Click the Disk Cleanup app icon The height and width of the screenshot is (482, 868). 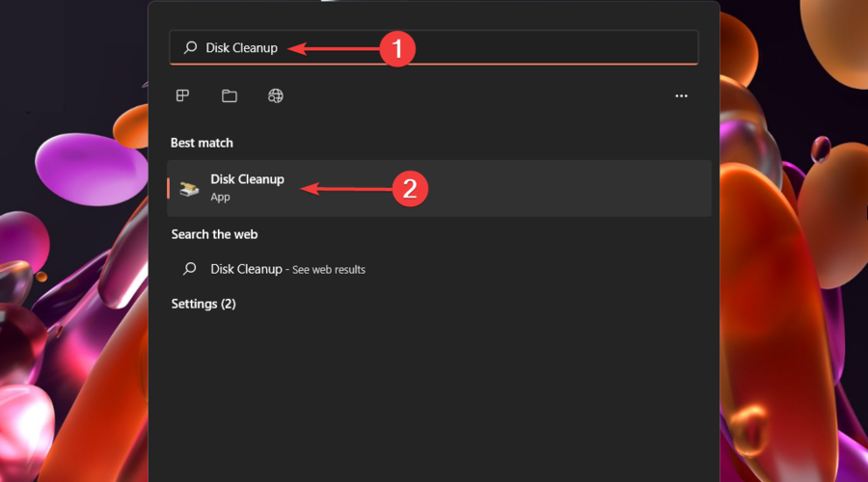pyautogui.click(x=189, y=188)
